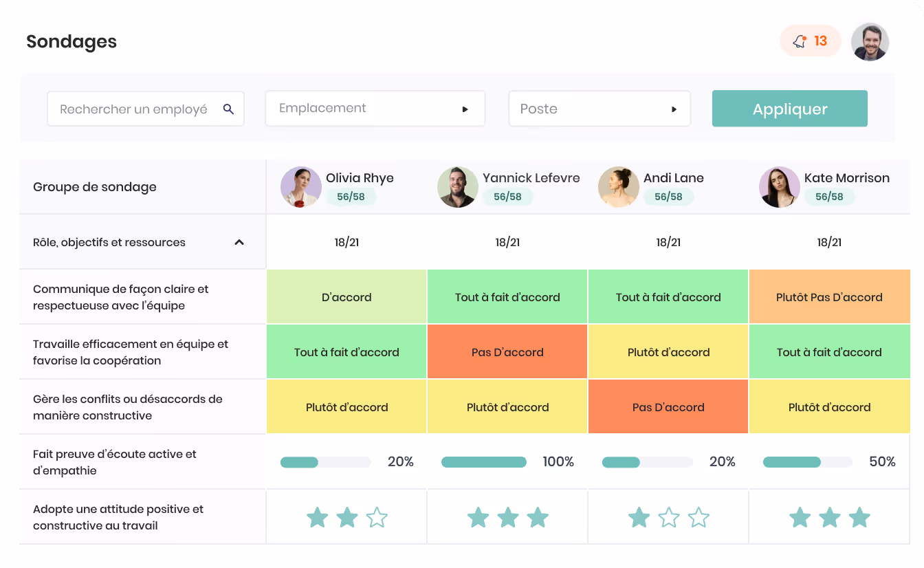This screenshot has width=924, height=568.
Task: Click Olivia Rhye's 56/58 score badge
Action: click(351, 197)
